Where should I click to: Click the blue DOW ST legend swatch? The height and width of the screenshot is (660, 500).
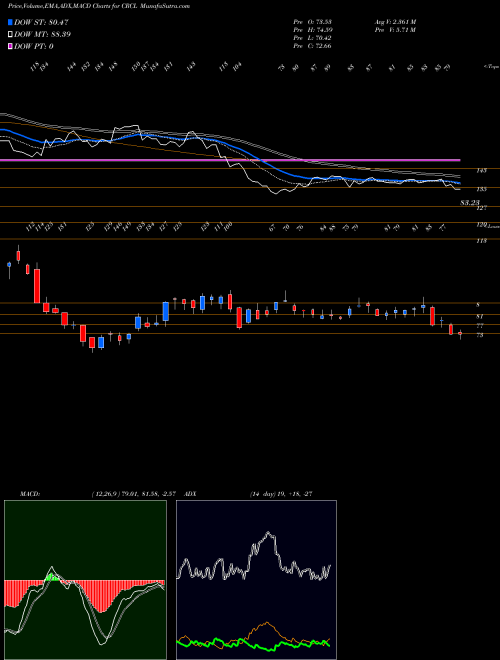[11, 22]
